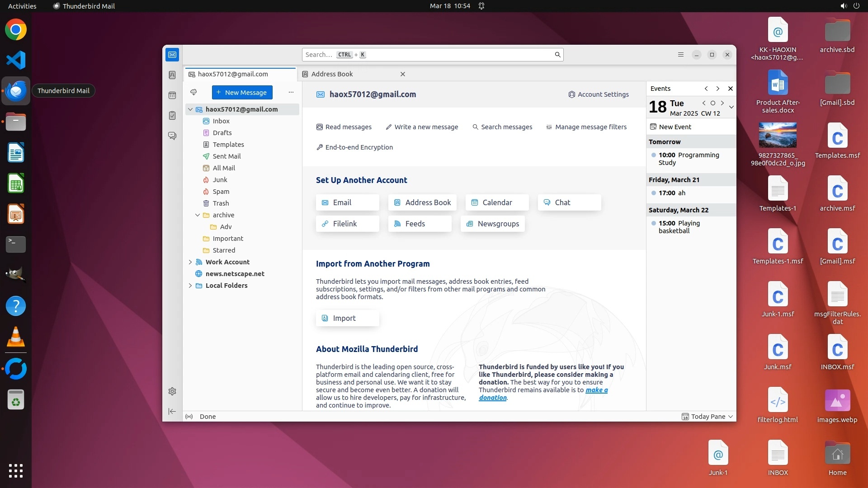Follow the make a donation link
The image size is (868, 488).
(596, 390)
